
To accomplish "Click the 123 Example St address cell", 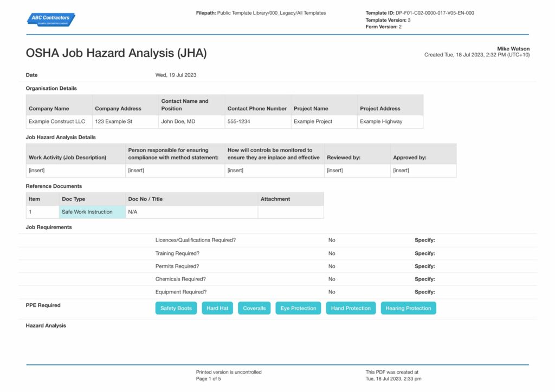I will (x=125, y=122).
